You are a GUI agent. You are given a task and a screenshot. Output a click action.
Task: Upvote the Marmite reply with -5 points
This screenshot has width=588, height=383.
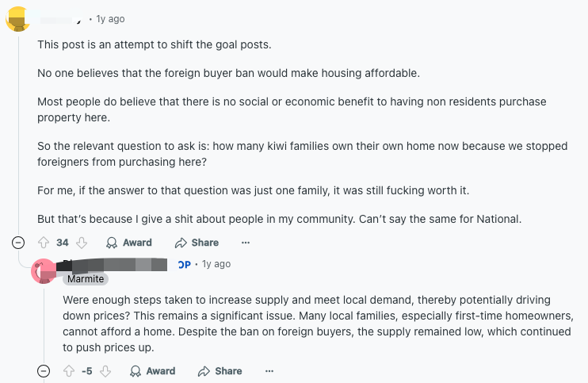[69, 371]
